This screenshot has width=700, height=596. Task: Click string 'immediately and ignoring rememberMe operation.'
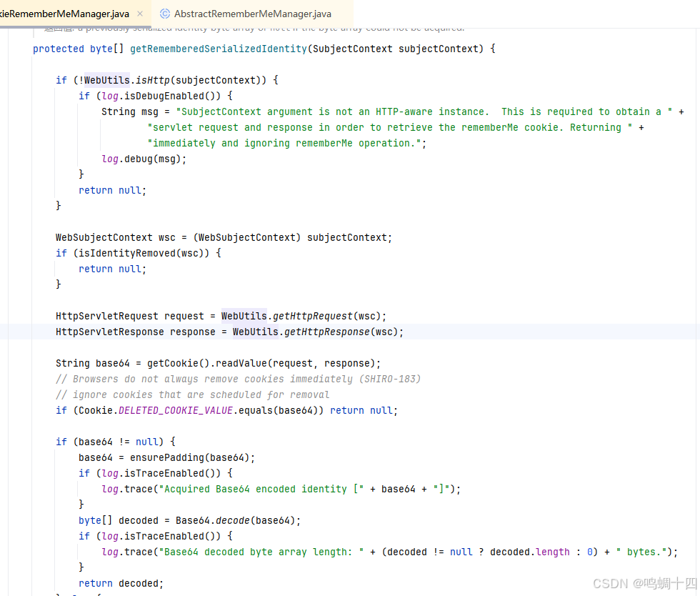[x=284, y=143]
